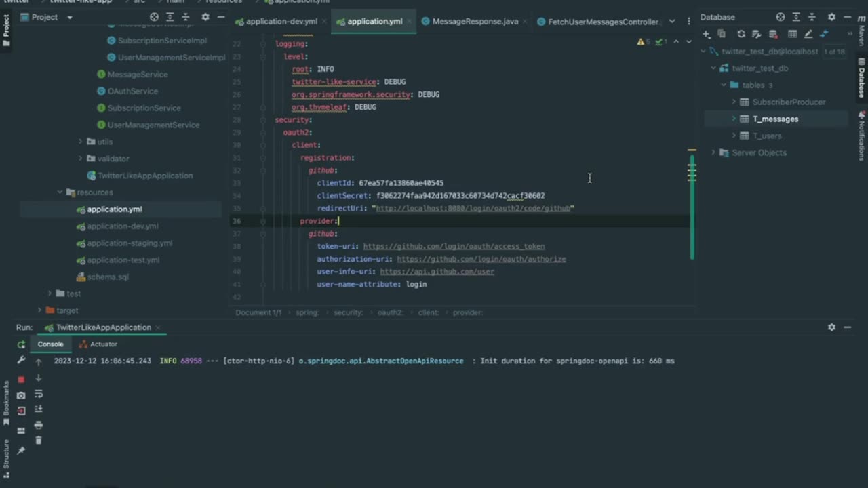Open the api.github.com/user link
This screenshot has height=488, width=868.
(437, 272)
